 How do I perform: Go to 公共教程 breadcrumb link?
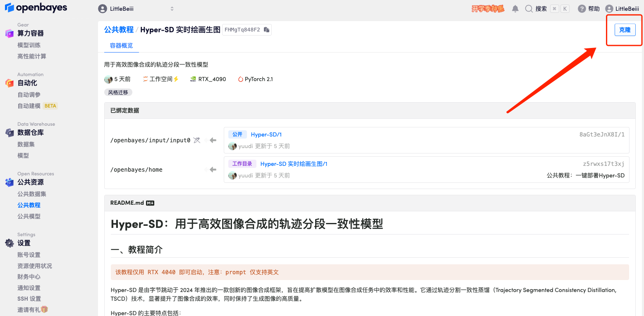[119, 30]
